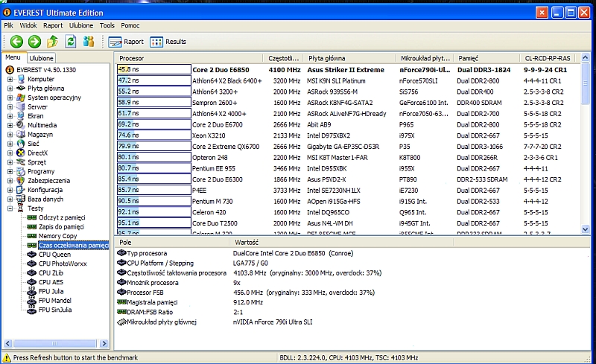Click the green Back arrow icon
Screen dimensions: 596x364
coord(16,42)
